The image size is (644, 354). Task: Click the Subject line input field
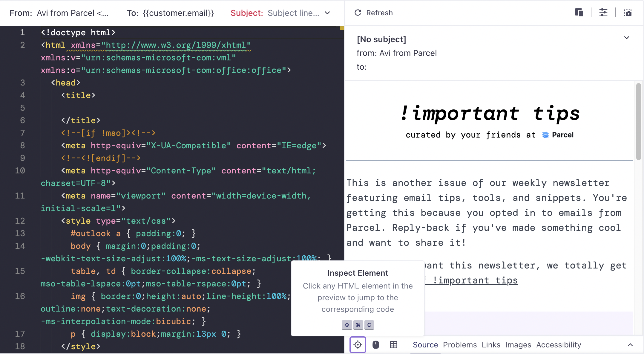(x=293, y=13)
